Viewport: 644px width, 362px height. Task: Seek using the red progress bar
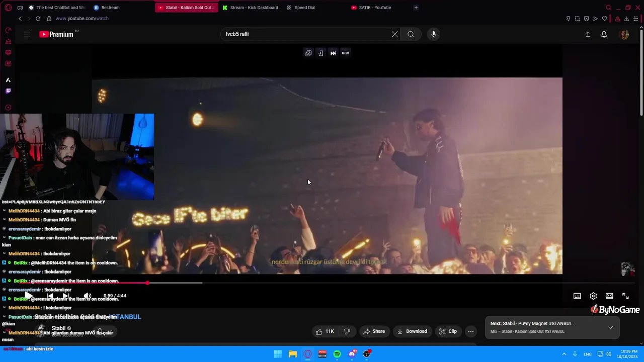327,283
